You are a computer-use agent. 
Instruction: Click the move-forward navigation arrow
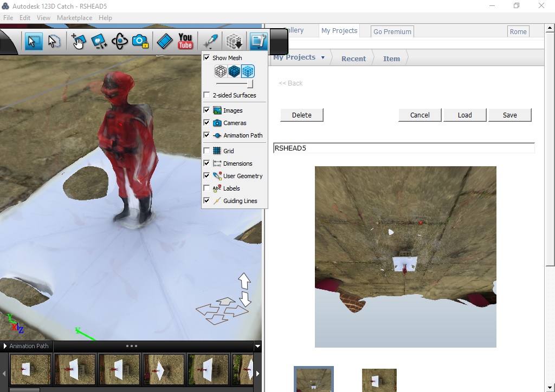click(226, 301)
